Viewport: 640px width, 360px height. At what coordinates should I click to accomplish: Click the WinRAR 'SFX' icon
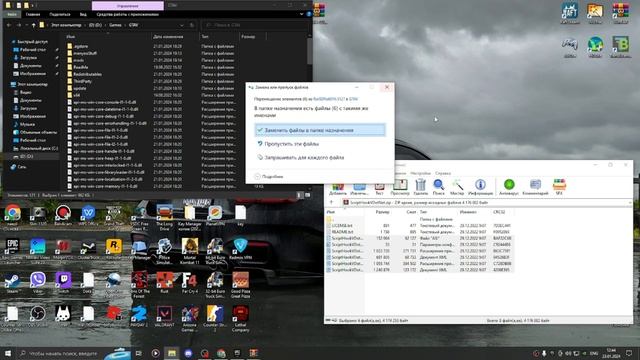point(559,187)
